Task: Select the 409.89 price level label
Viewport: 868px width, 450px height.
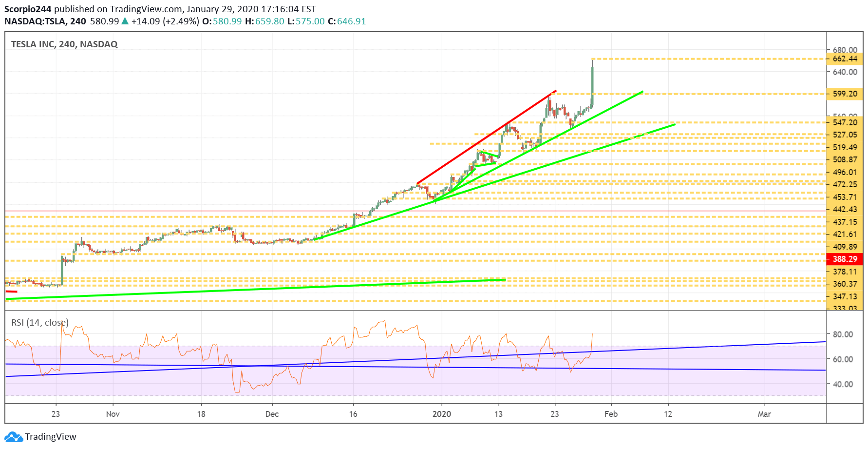Action: point(845,247)
